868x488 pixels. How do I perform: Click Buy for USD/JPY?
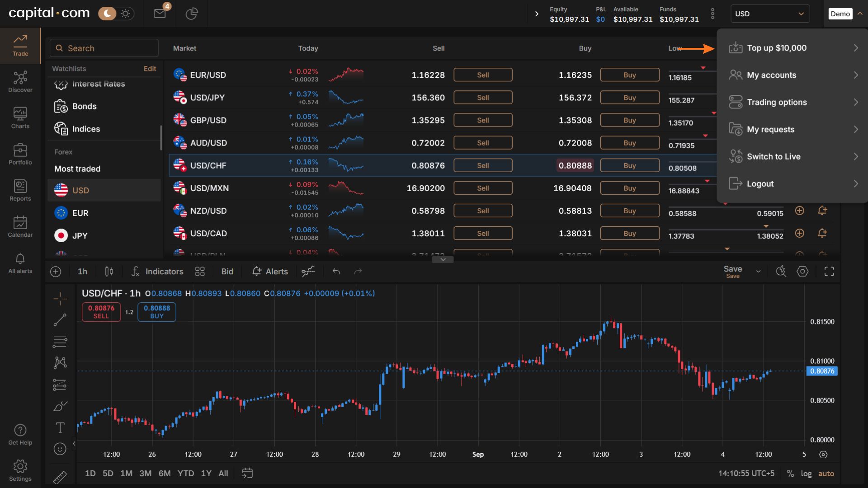point(630,98)
